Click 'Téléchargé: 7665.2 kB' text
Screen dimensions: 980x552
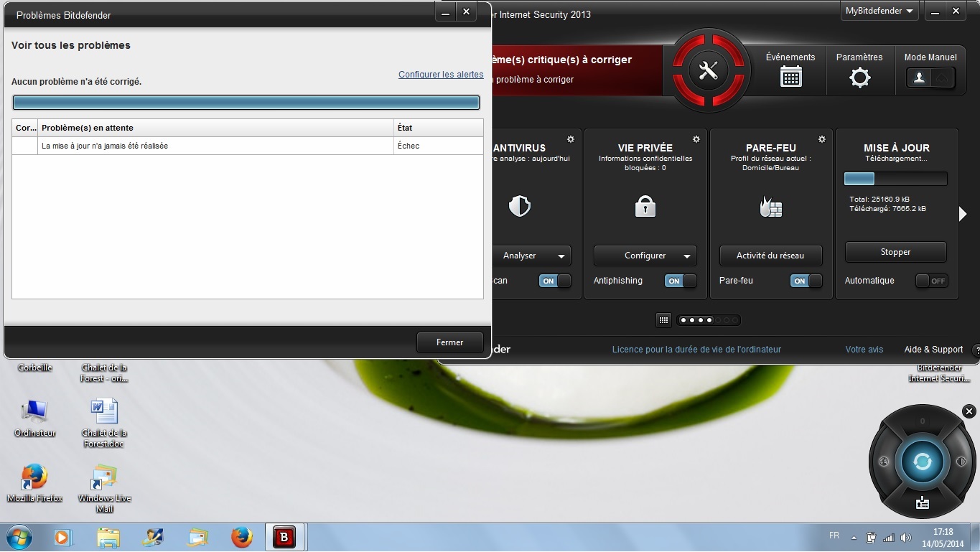coord(887,209)
